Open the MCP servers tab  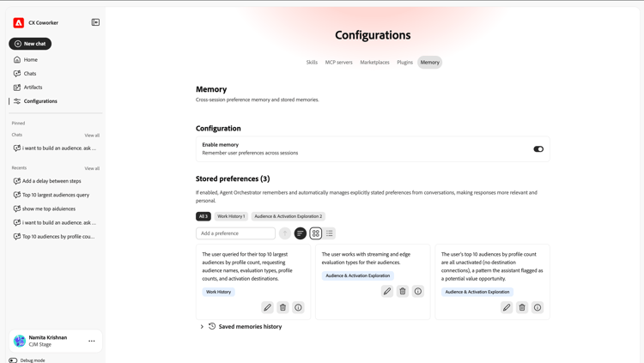(x=339, y=63)
